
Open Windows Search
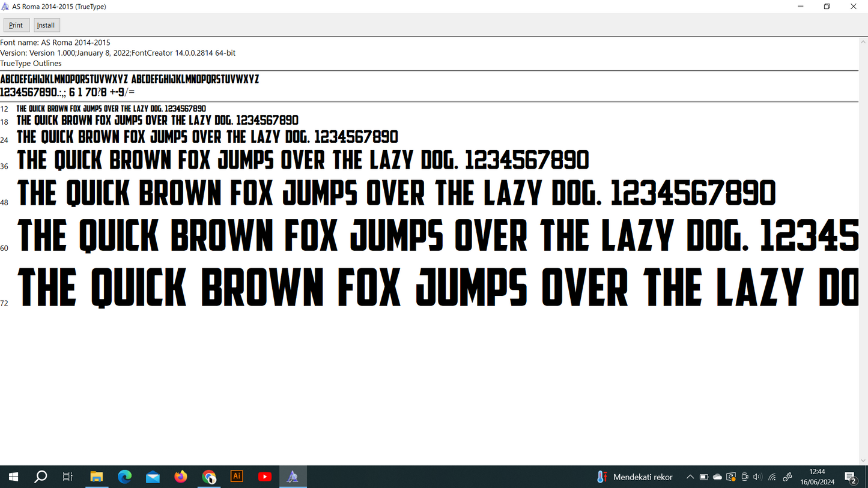tap(40, 476)
